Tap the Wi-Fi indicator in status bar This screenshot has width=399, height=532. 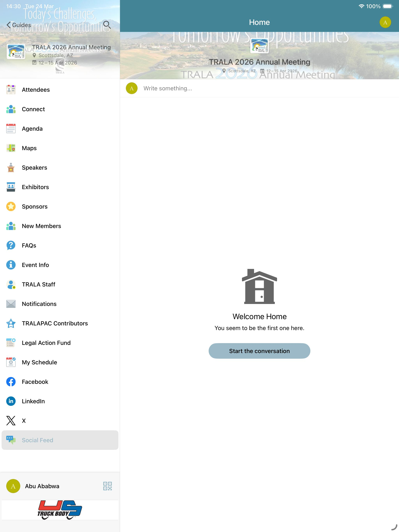[x=361, y=6]
